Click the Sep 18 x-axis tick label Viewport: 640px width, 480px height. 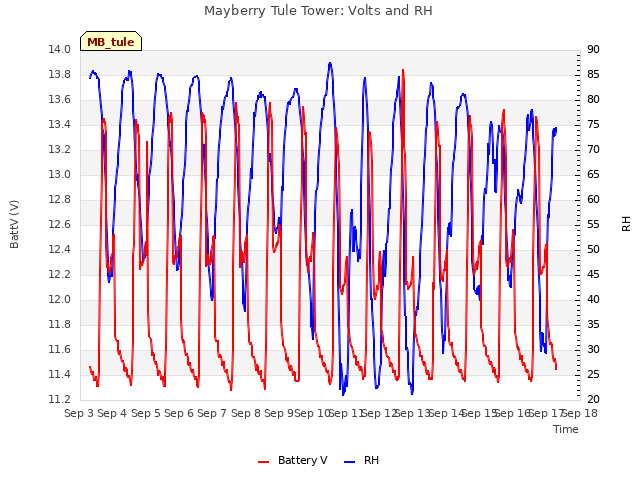pos(580,413)
